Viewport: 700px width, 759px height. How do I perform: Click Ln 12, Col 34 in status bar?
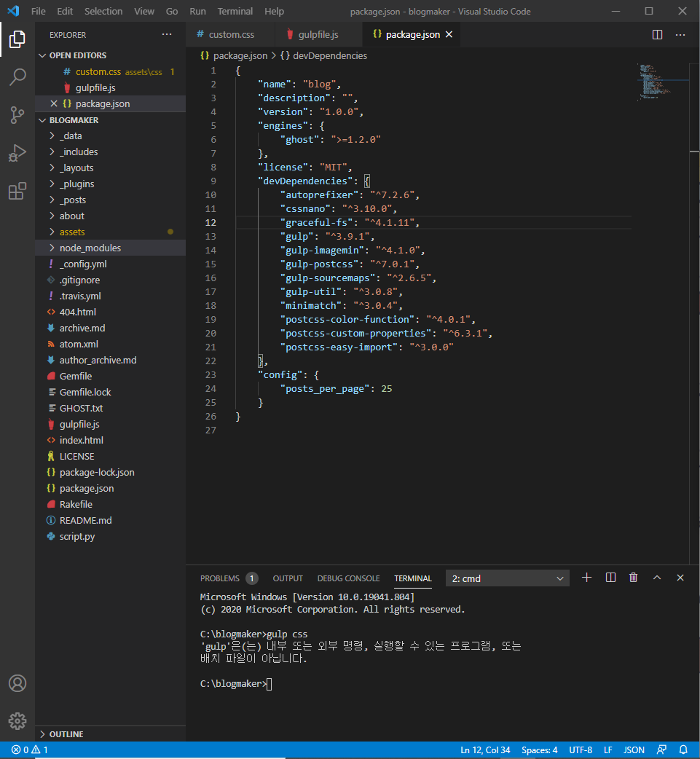tap(485, 750)
